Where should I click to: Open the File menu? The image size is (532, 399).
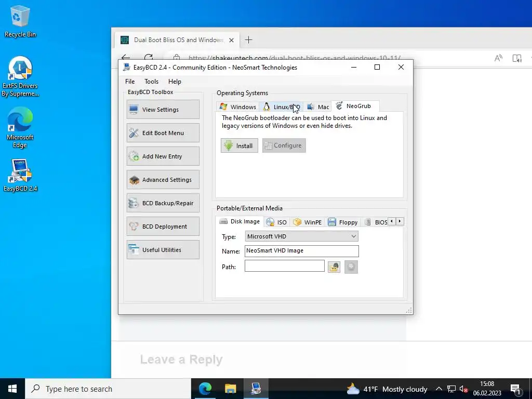click(x=129, y=82)
